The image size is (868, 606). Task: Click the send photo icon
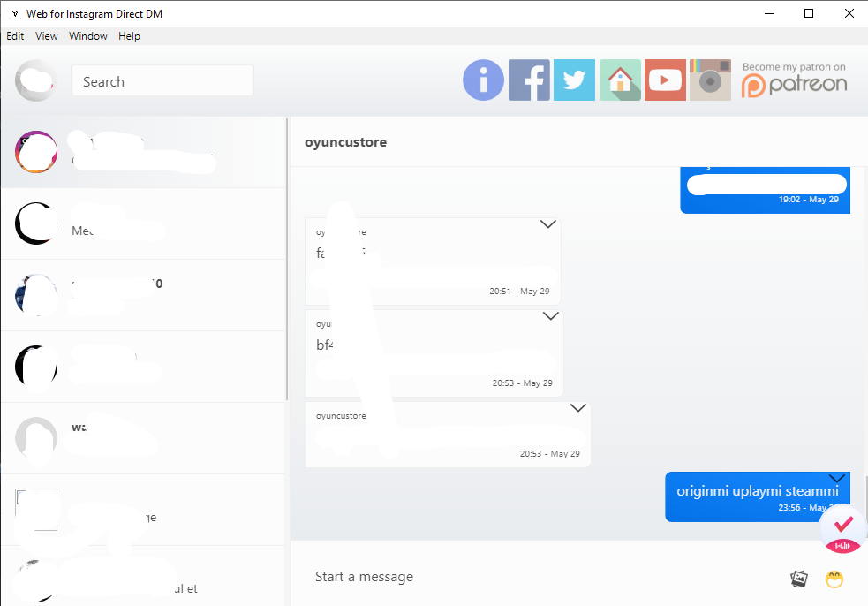(x=799, y=579)
